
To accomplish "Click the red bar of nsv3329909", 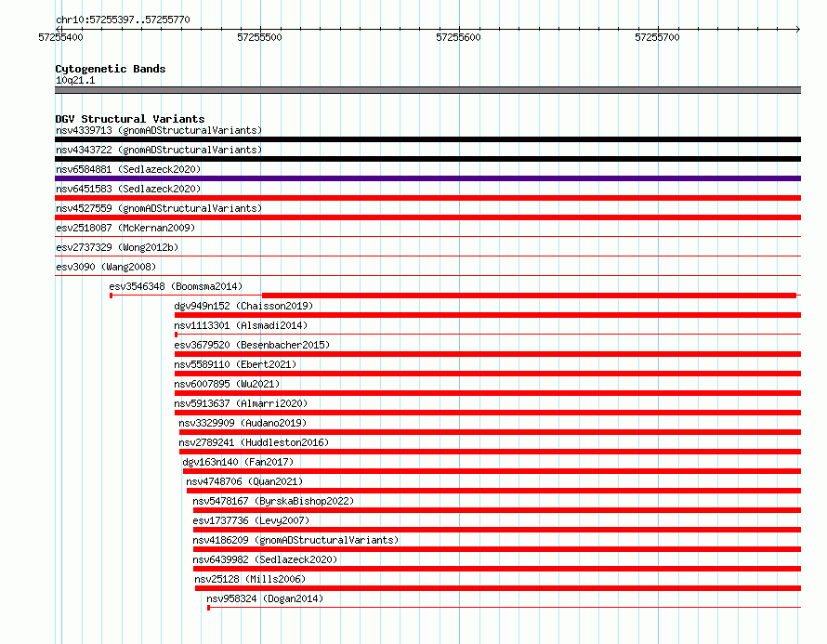I will pos(490,432).
